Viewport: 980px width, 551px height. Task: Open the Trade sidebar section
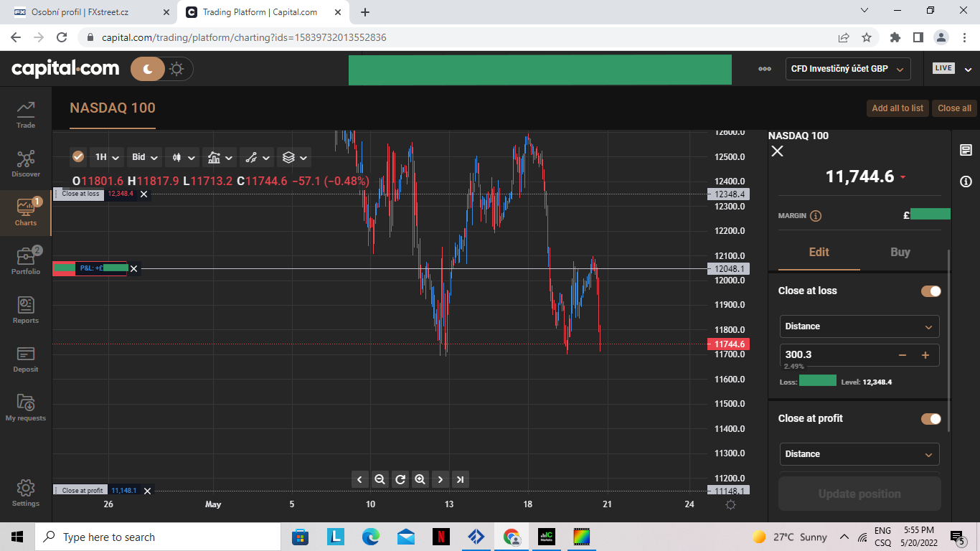click(x=26, y=115)
